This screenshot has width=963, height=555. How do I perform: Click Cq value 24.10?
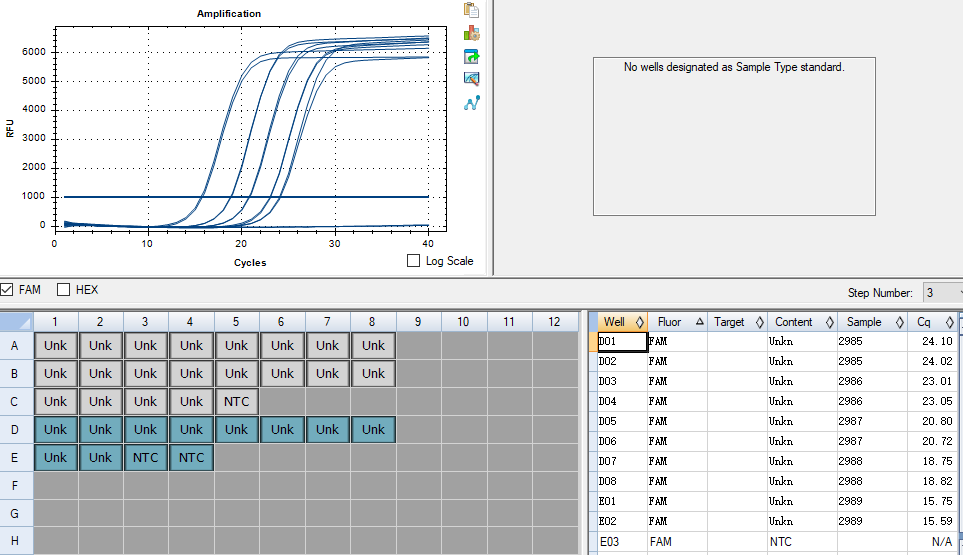937,341
